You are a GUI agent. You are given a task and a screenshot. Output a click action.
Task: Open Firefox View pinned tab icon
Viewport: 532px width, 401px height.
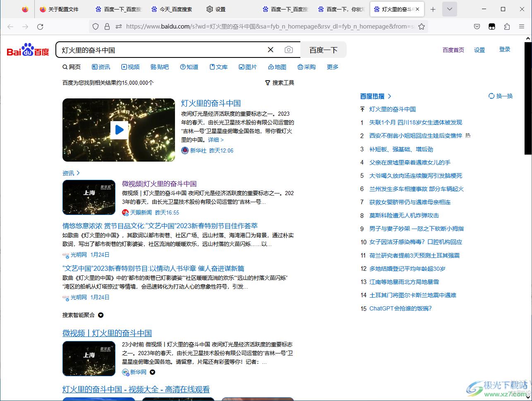(25, 9)
